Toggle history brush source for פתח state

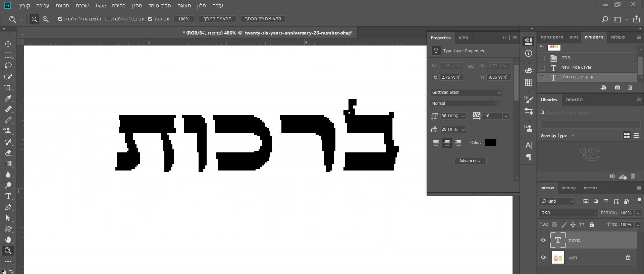click(542, 58)
